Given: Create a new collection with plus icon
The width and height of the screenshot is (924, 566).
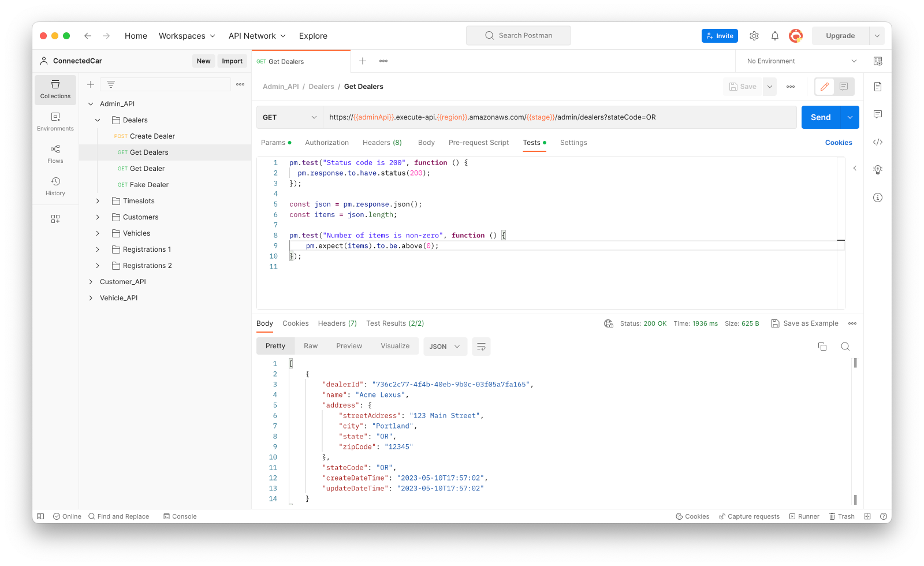Looking at the screenshot, I should tap(91, 84).
